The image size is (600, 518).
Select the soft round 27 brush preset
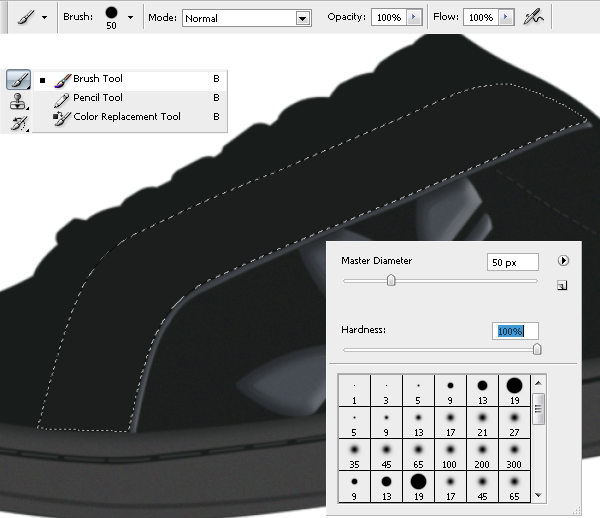point(514,423)
